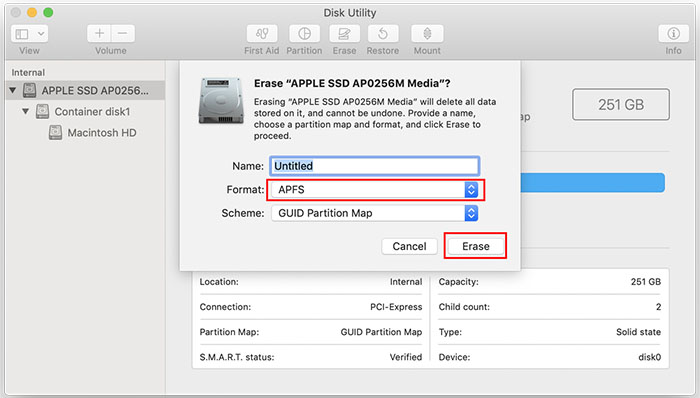Run First Aid from the toolbar
Image resolution: width=700 pixels, height=398 pixels.
click(262, 33)
